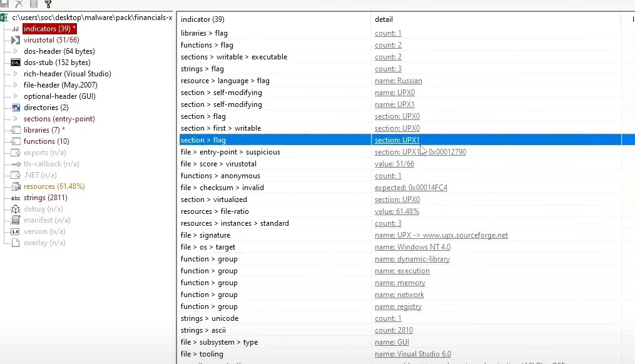This screenshot has width=635, height=364.
Task: Click the document icon in the toolbar
Action: [33, 4]
